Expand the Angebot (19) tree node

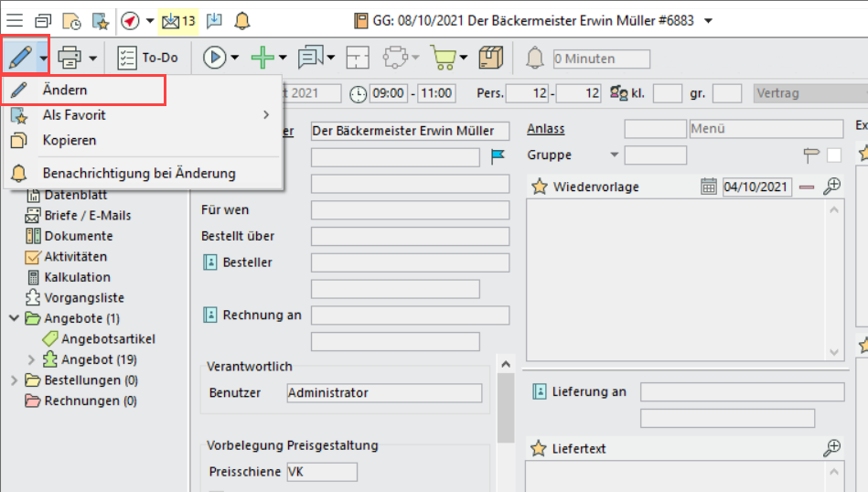click(x=32, y=359)
